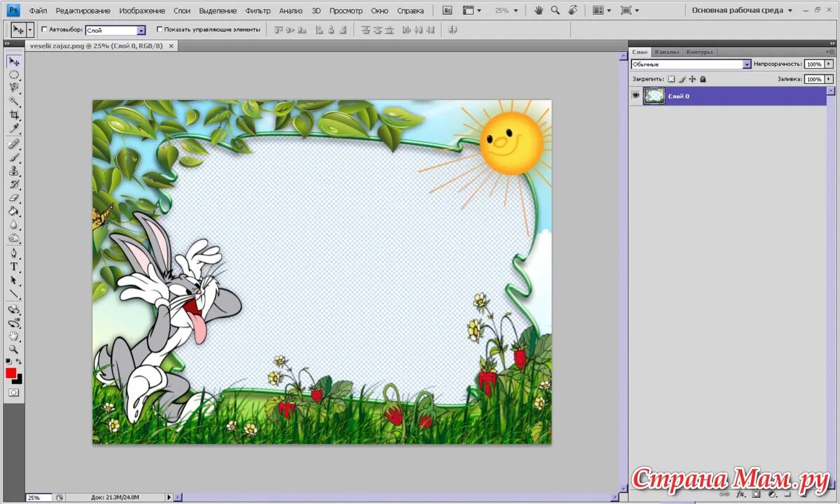This screenshot has width=840, height=504.
Task: Select the Hand tool in the toolbox
Action: (x=14, y=336)
